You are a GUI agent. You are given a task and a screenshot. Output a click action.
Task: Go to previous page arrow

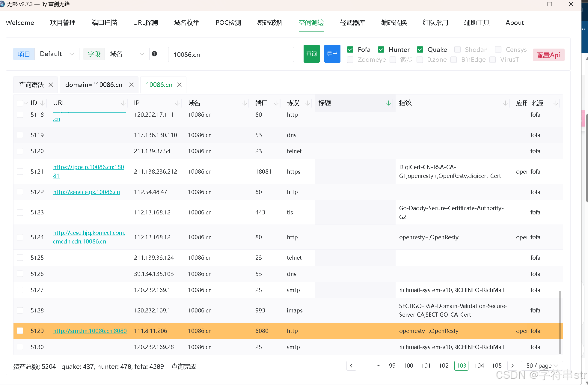351,366
